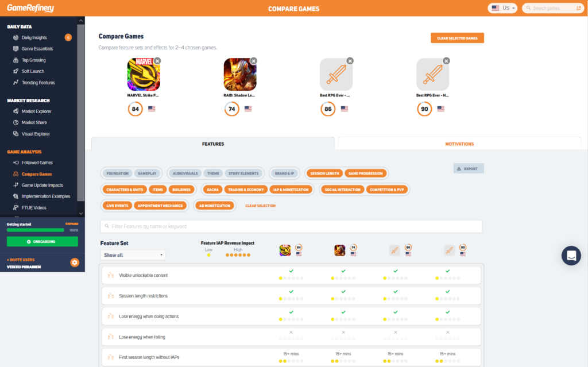Open the settings gear near Invite Users
This screenshot has height=367, width=588.
click(73, 262)
